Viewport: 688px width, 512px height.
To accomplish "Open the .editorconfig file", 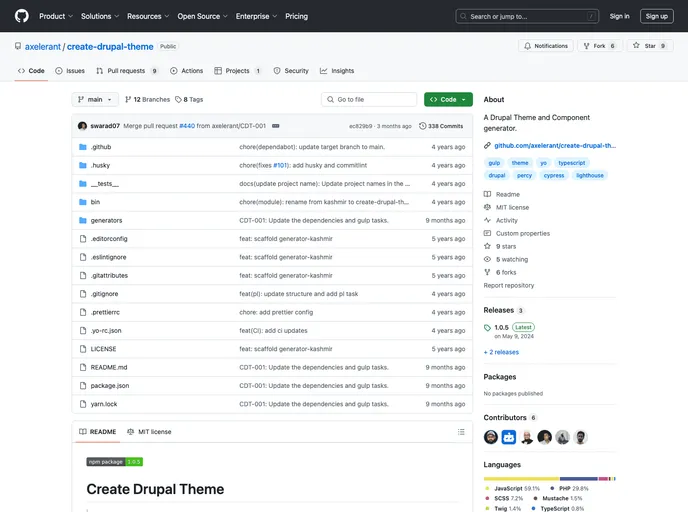I will (x=109, y=239).
